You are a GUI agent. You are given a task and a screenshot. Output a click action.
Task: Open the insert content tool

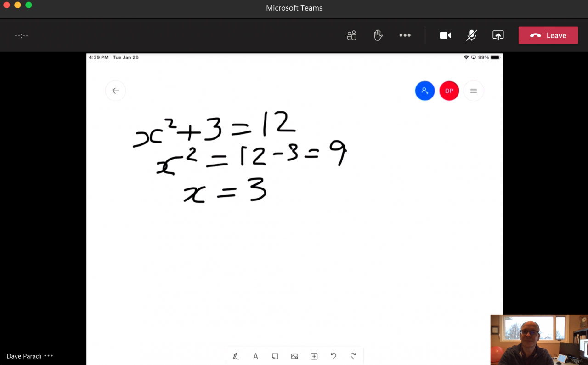coord(314,356)
